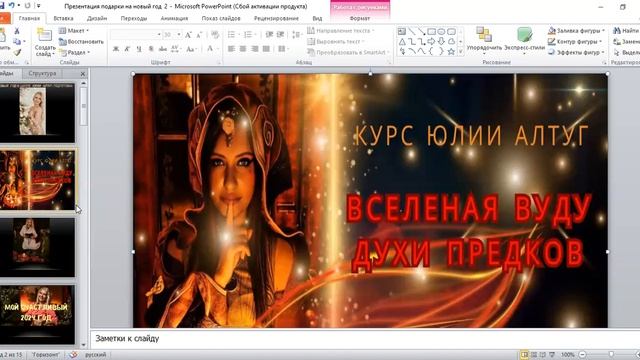Image resolution: width=640 pixels, height=360 pixels.
Task: Close the slides thumbnail pane
Action: [x=83, y=74]
